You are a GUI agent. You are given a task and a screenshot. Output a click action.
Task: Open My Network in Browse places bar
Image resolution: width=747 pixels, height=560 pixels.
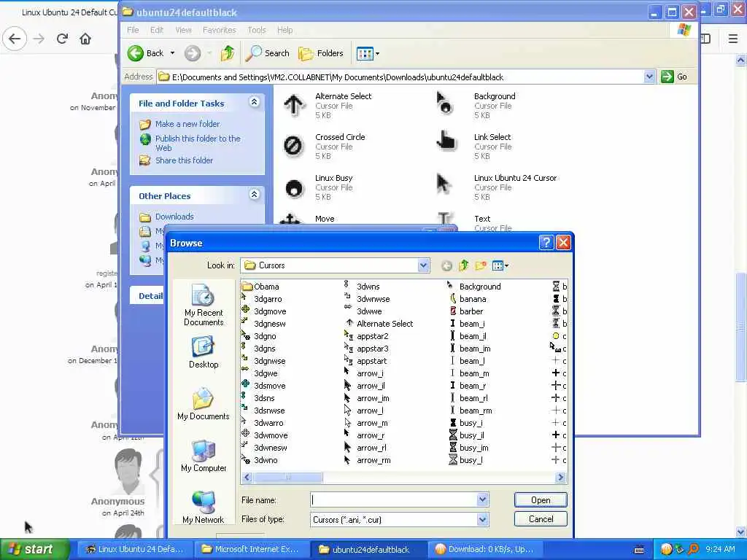[x=204, y=507]
